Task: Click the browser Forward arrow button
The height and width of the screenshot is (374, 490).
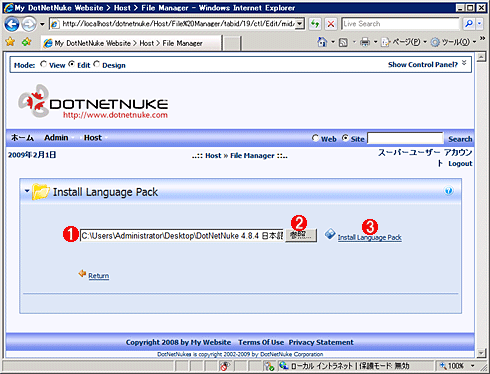Action: pos(29,24)
